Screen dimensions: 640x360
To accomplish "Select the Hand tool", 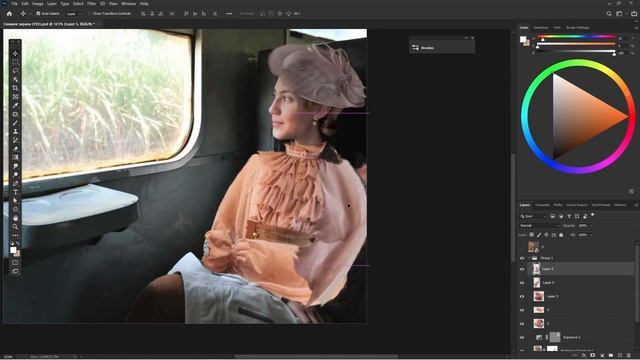I will tap(15, 218).
